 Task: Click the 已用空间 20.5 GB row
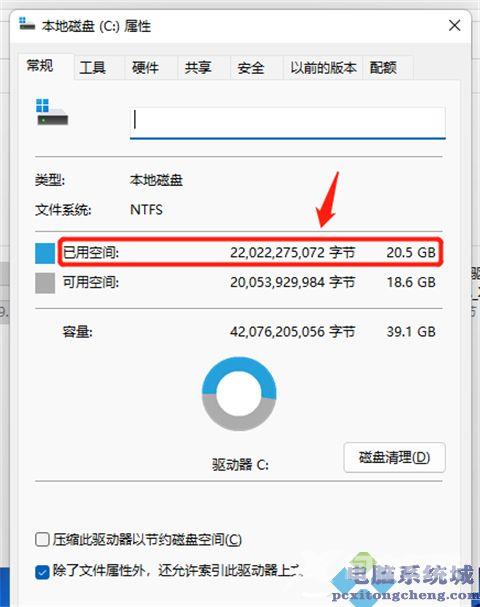[x=250, y=252]
